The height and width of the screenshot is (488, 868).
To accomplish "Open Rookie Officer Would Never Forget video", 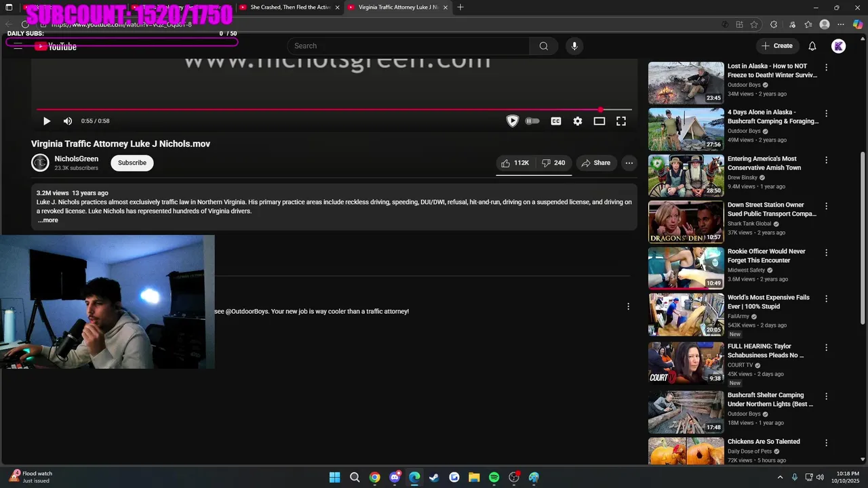I will coord(766,256).
